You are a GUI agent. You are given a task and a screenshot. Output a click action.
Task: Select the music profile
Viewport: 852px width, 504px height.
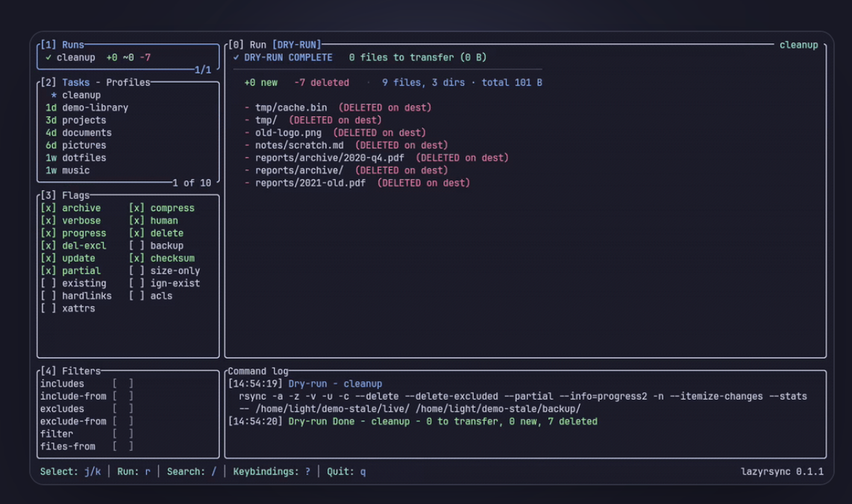point(128,170)
